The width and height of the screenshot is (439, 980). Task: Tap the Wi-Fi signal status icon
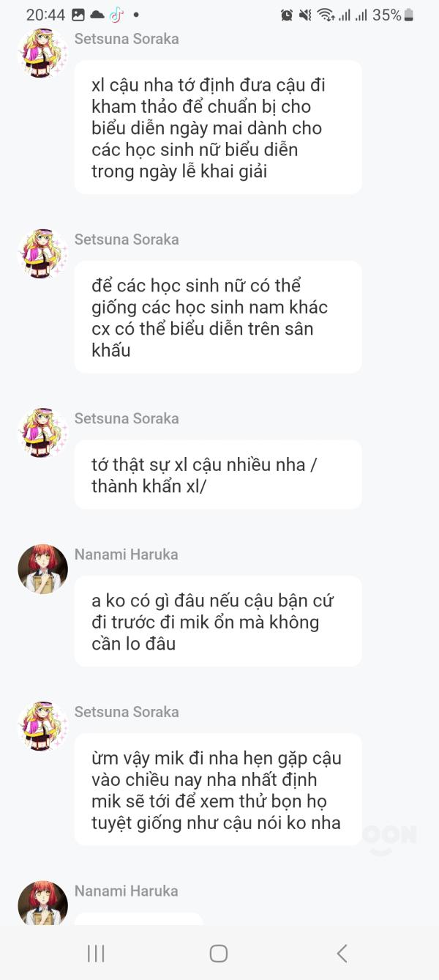coord(326,15)
